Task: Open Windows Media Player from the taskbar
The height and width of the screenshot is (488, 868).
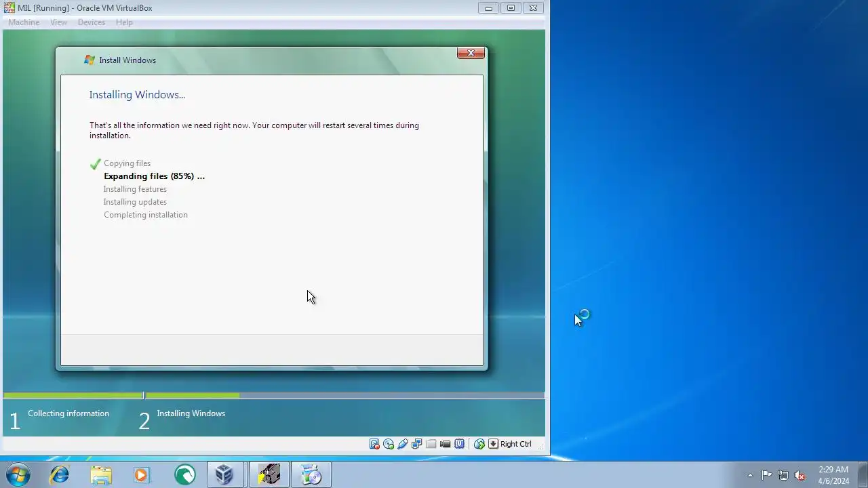Action: tap(142, 474)
